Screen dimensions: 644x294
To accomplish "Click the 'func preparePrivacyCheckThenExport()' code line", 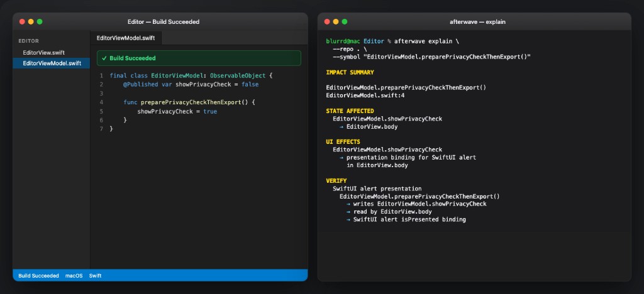I will coord(189,102).
